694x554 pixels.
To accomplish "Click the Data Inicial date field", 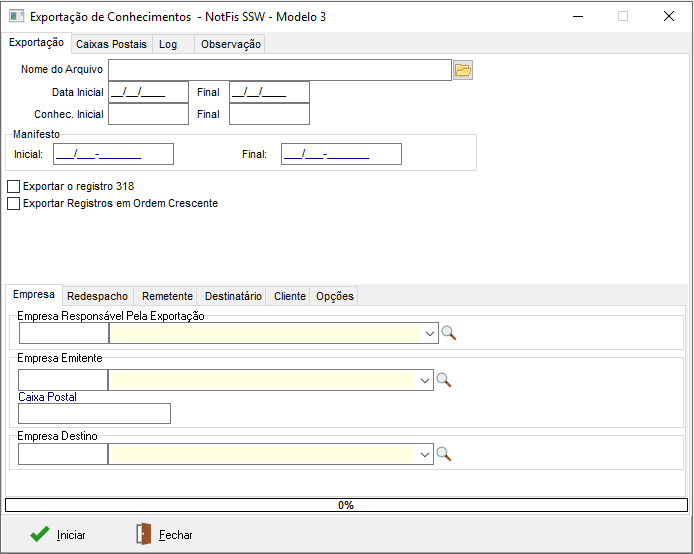I will (148, 92).
